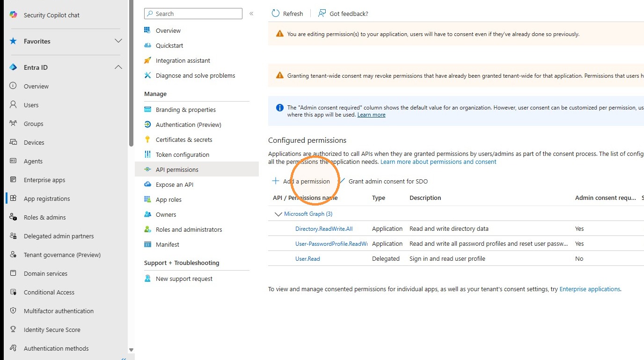Follow the Enterprise applications link
The height and width of the screenshot is (360, 644).
[590, 289]
